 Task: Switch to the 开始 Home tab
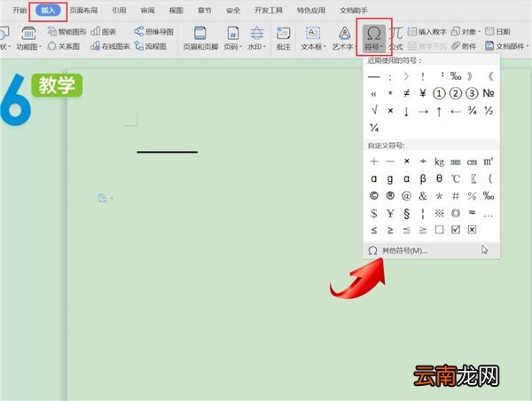point(20,10)
